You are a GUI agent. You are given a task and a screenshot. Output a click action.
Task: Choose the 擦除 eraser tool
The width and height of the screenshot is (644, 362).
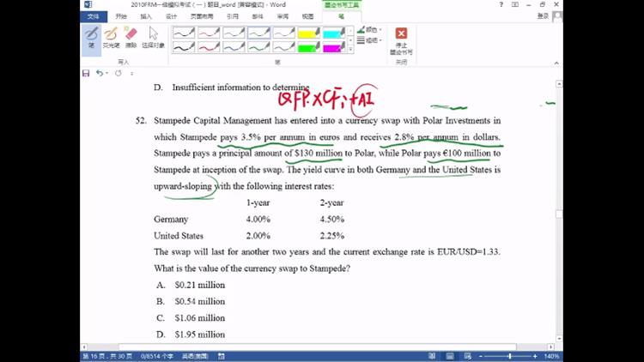click(131, 38)
